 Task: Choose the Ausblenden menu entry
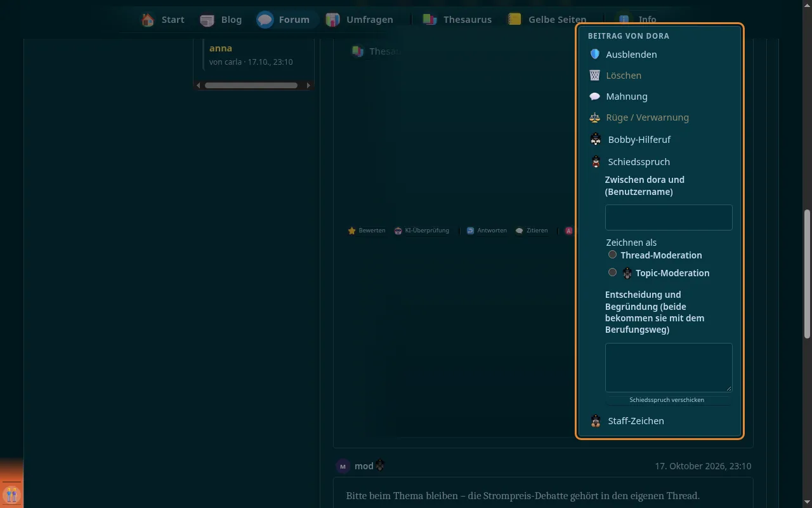coord(660,55)
